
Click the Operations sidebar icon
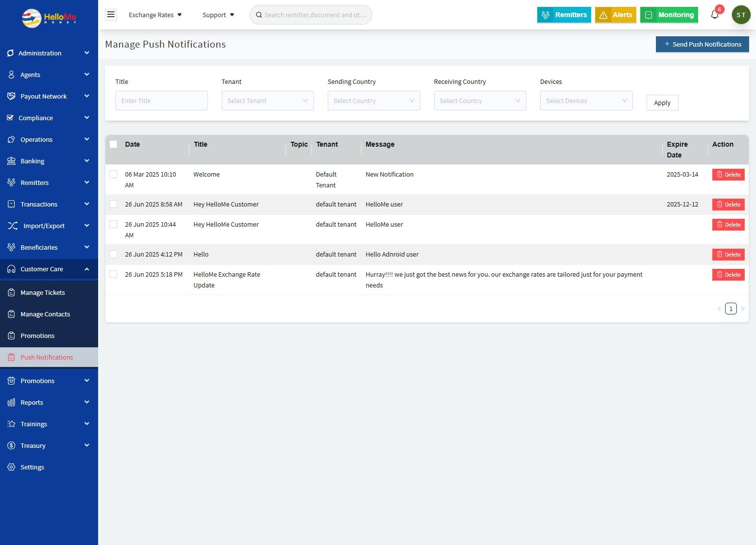[11, 139]
